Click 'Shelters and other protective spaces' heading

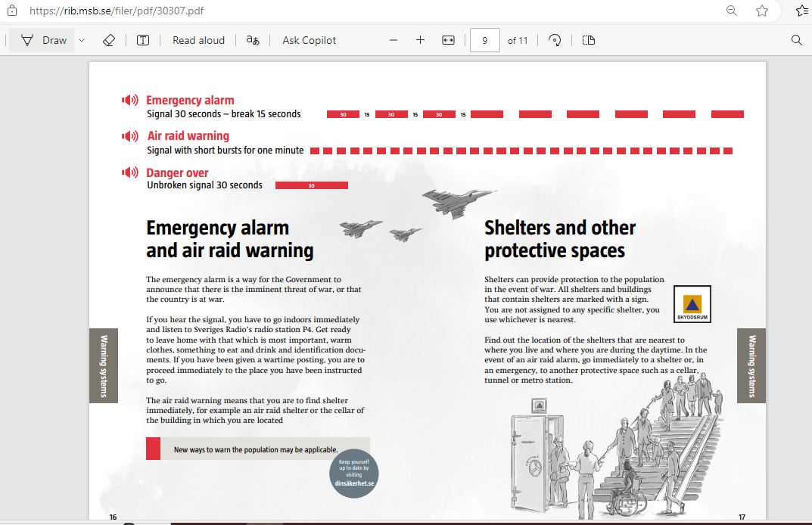[x=560, y=239]
